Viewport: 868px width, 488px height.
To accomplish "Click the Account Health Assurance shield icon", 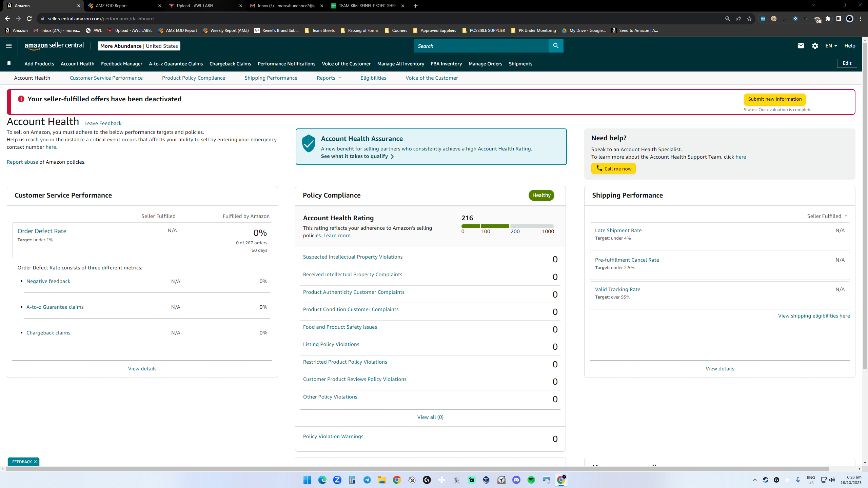I will tap(309, 143).
